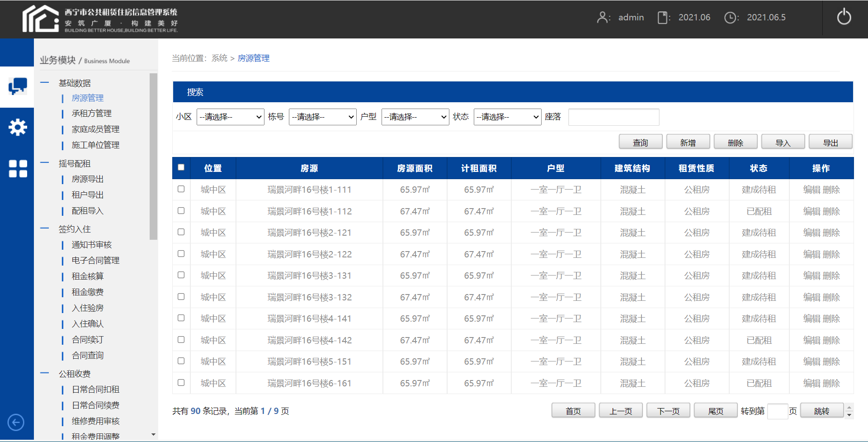Click 编辑 on the 已配租 row 1-112
This screenshot has width=868, height=442.
811,211
